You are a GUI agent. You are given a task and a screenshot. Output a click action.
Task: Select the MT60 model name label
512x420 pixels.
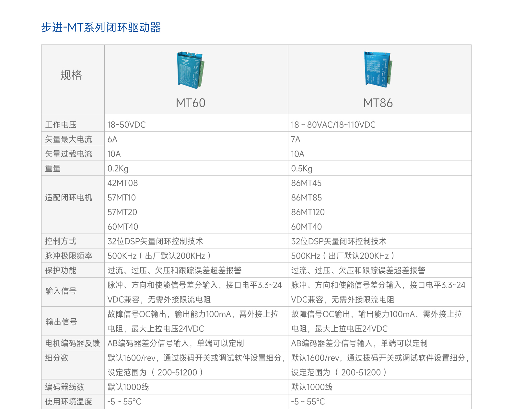pyautogui.click(x=191, y=103)
